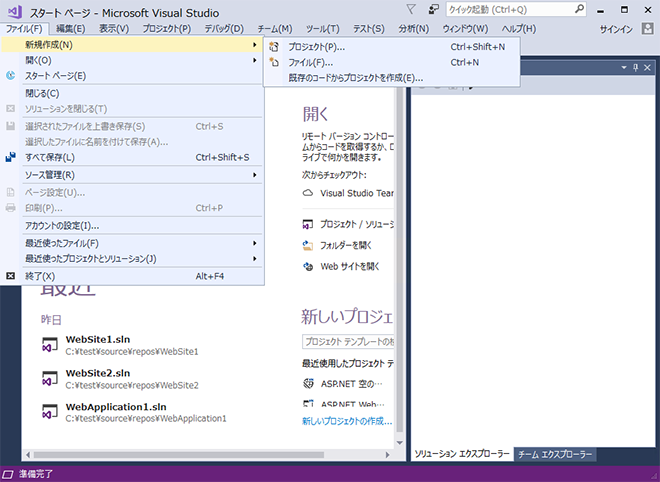Image resolution: width=660 pixels, height=482 pixels.
Task: Click the new project icon in submenu
Action: [x=274, y=47]
